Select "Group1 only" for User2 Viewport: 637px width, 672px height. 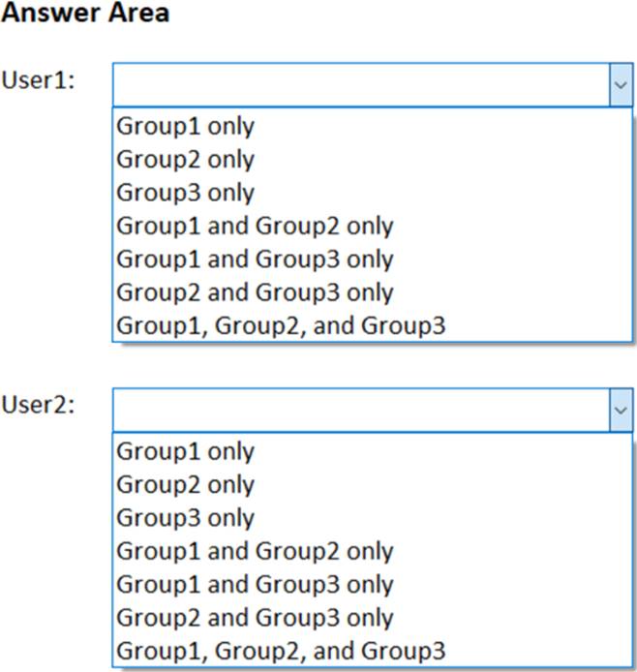coord(186,452)
